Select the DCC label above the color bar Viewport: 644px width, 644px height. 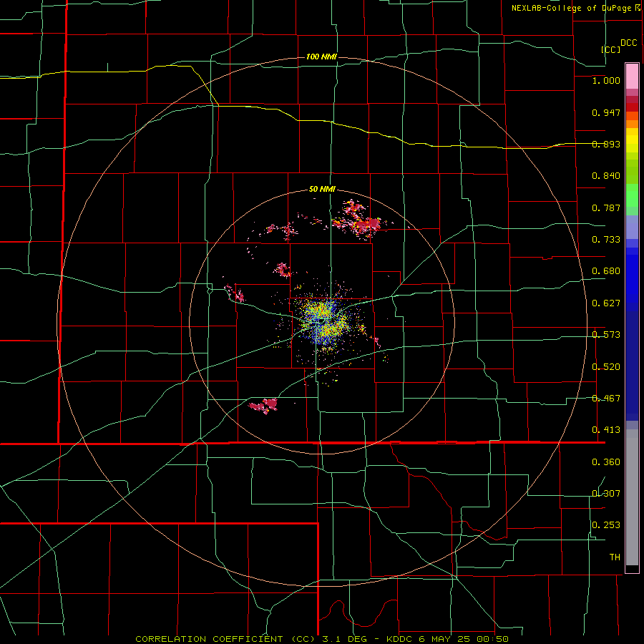tap(628, 43)
